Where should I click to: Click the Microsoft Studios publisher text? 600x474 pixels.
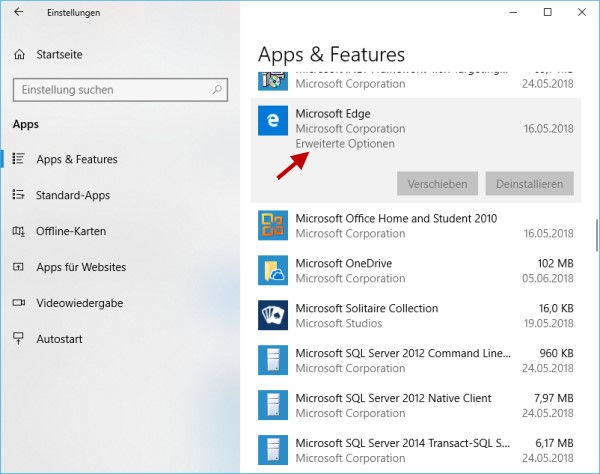pos(339,323)
